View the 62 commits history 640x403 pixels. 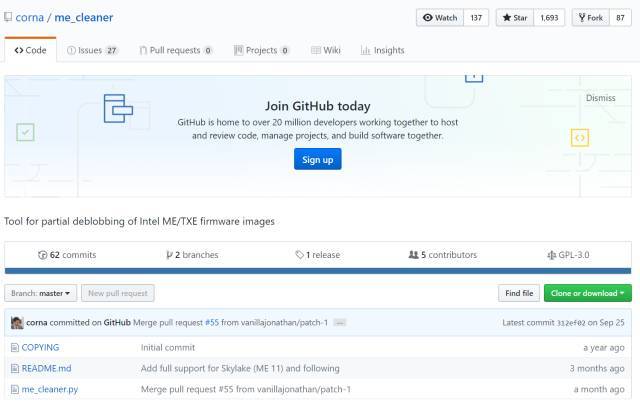67,255
